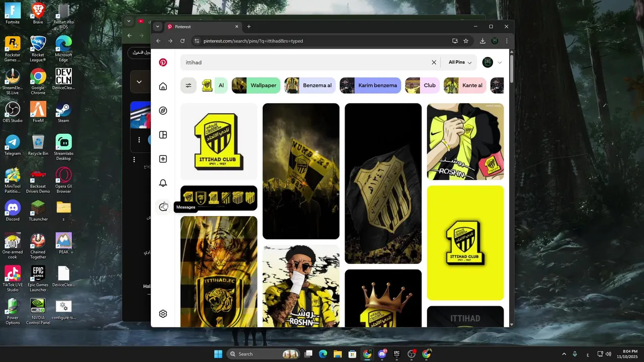The height and width of the screenshot is (362, 644).
Task: Select the Benzema al filter chip
Action: 310,85
